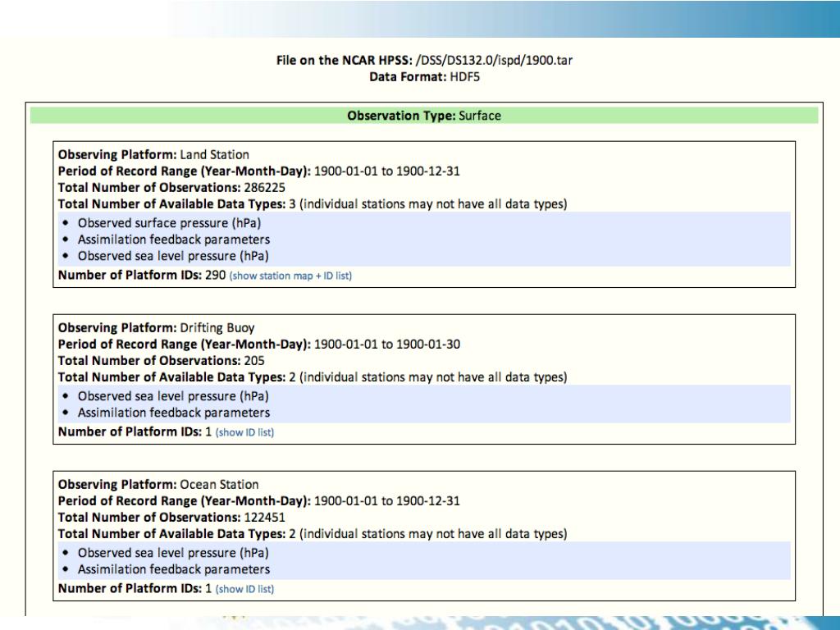Click Ocean Station 'Total Number of Available Data Types: 2'
This screenshot has height=630, width=840.
click(177, 533)
